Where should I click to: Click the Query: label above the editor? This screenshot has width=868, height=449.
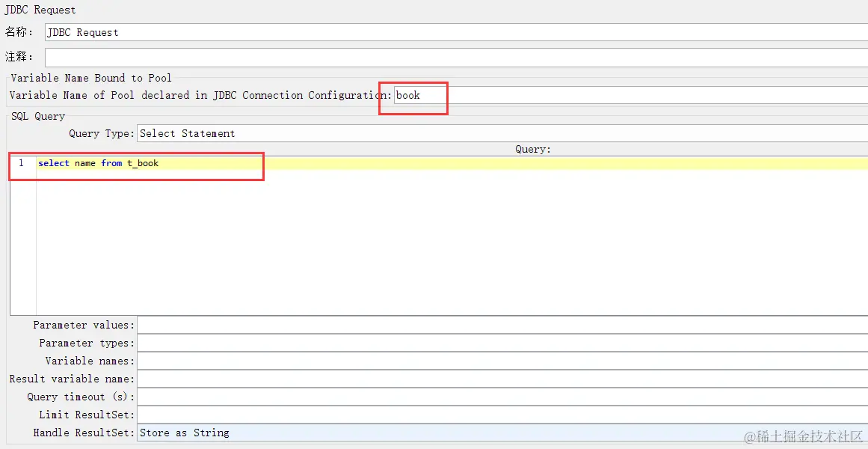(x=533, y=149)
